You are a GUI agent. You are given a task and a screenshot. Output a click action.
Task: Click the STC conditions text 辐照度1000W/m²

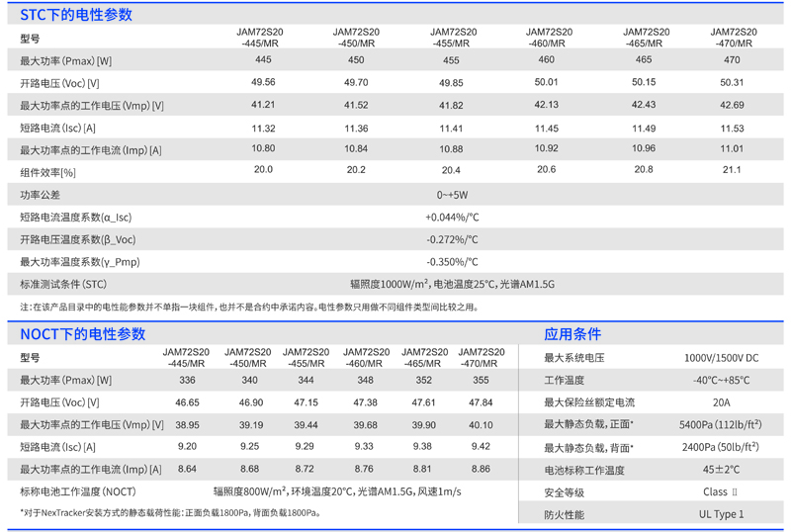click(x=390, y=284)
